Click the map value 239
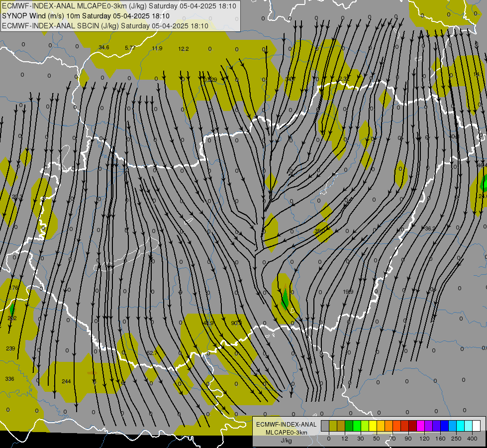Image resolution: width=487 pixels, height=448 pixels. [x=10, y=348]
